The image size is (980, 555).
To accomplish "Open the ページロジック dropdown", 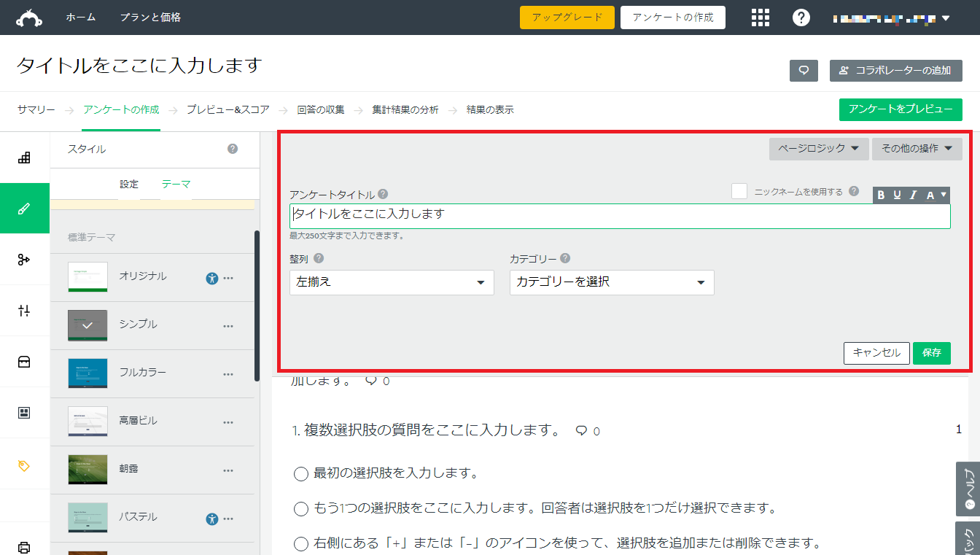I will point(819,149).
